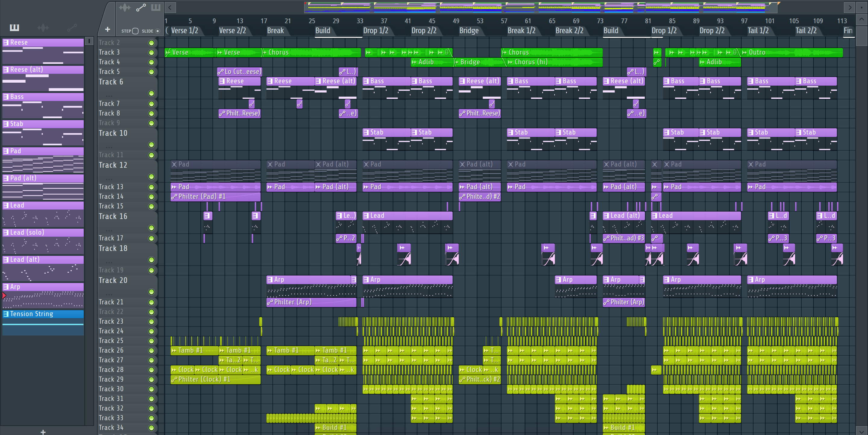
Task: Click the Outro audio clip's waveform icon
Action: [744, 52]
